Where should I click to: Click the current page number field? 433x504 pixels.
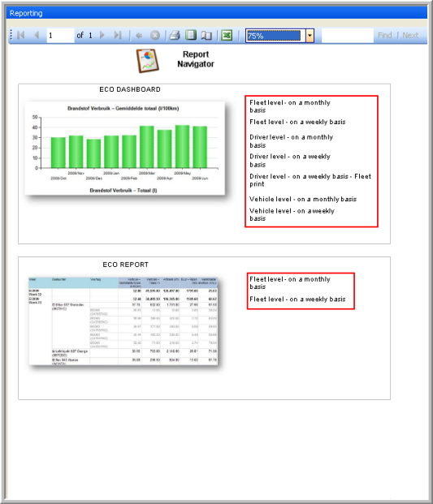tap(60, 36)
